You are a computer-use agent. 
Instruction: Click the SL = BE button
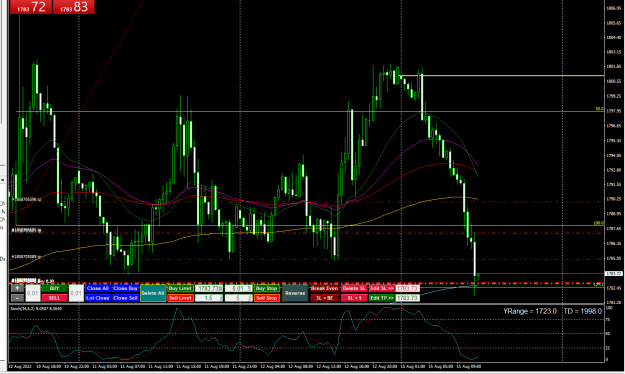click(x=324, y=298)
